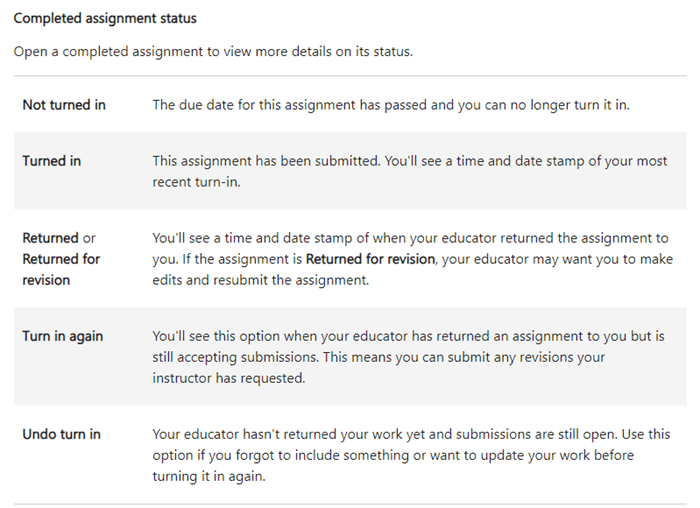Click the 'recent turn-in.' line

point(196,182)
